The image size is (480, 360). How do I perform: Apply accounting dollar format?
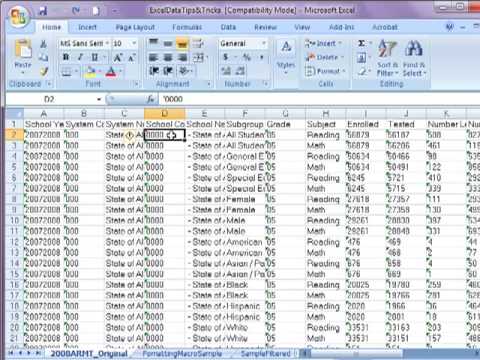point(226,57)
